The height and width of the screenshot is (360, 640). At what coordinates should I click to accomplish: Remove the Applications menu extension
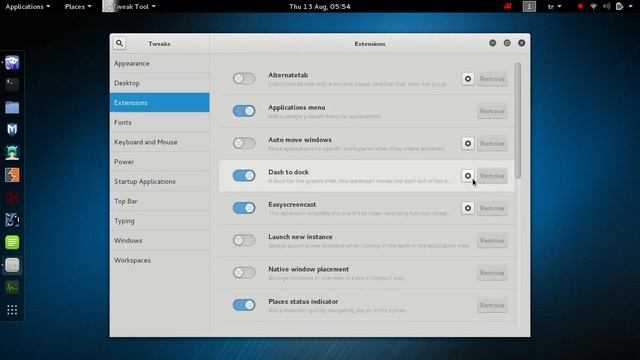pyautogui.click(x=492, y=111)
